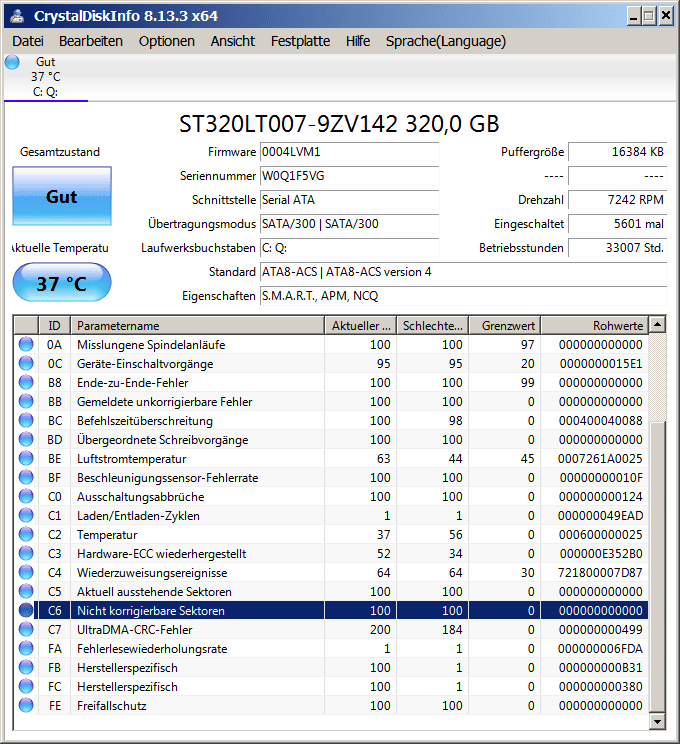Viewport: 680px width, 744px height.
Task: Open the Optionen menu
Action: 167,41
